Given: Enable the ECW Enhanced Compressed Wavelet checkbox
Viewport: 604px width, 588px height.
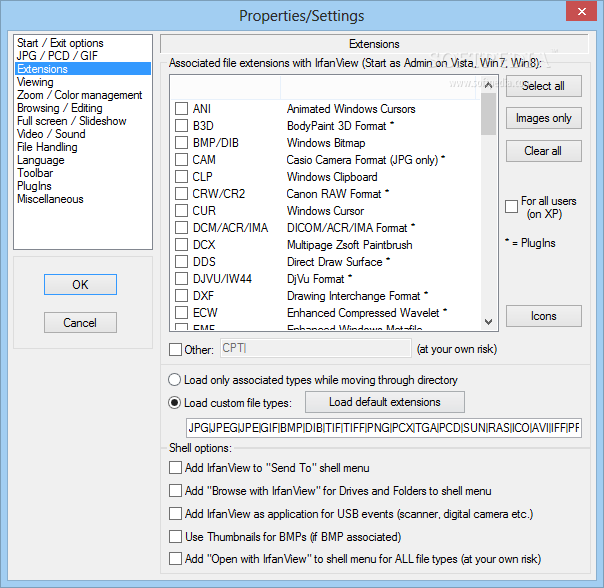Looking at the screenshot, I should (x=181, y=312).
